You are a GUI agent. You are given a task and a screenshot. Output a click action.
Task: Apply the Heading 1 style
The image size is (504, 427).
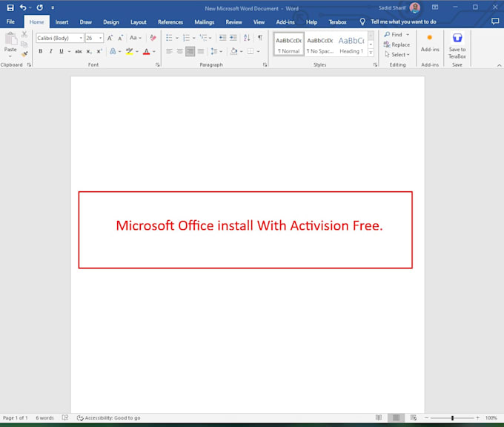[x=351, y=44]
